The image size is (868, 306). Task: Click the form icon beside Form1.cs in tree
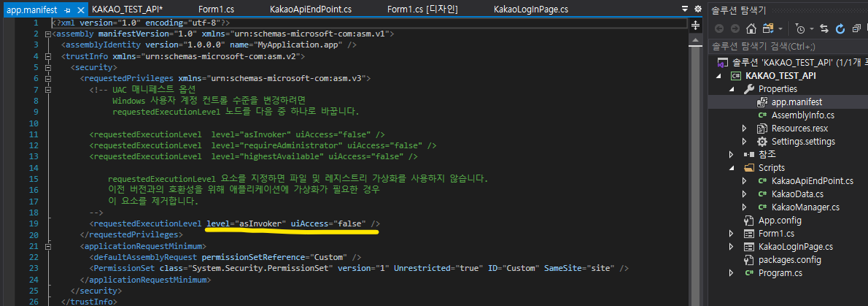pyautogui.click(x=748, y=234)
